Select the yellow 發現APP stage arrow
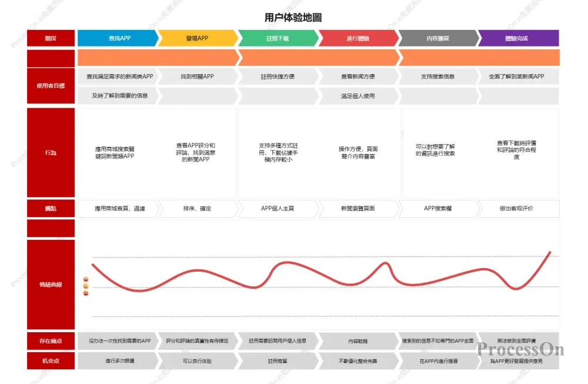Image resolution: width=588 pixels, height=384 pixels. pos(197,38)
